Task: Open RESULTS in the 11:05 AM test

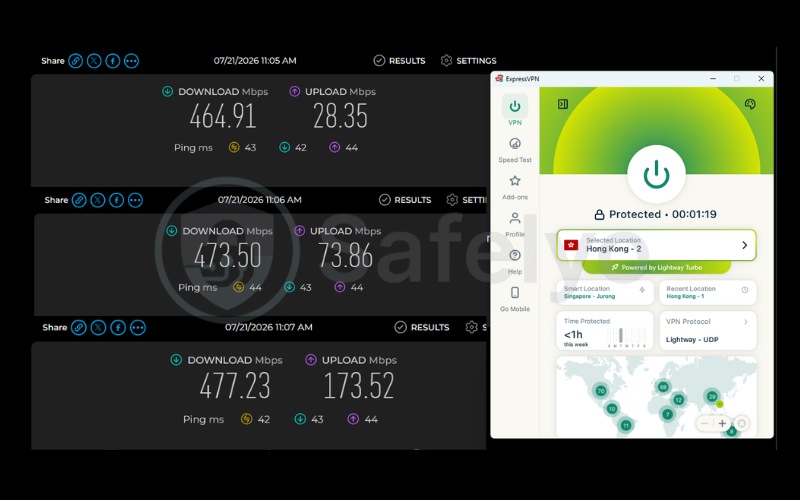Action: (x=399, y=61)
